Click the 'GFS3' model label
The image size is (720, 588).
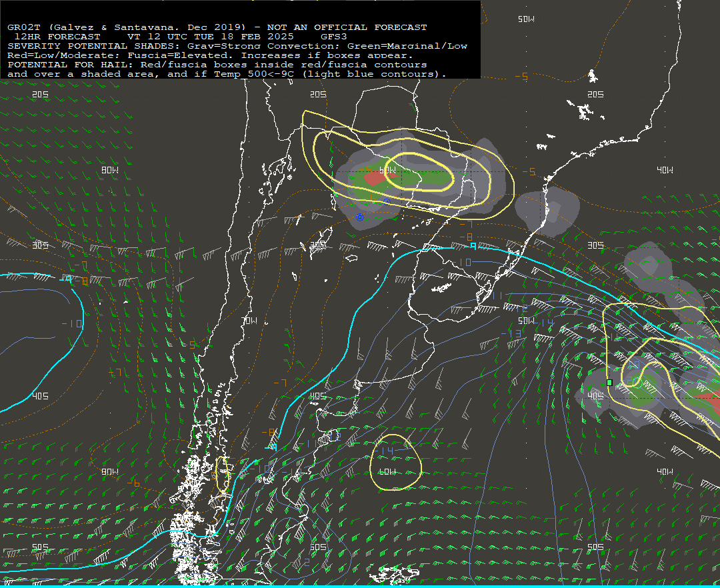point(334,37)
